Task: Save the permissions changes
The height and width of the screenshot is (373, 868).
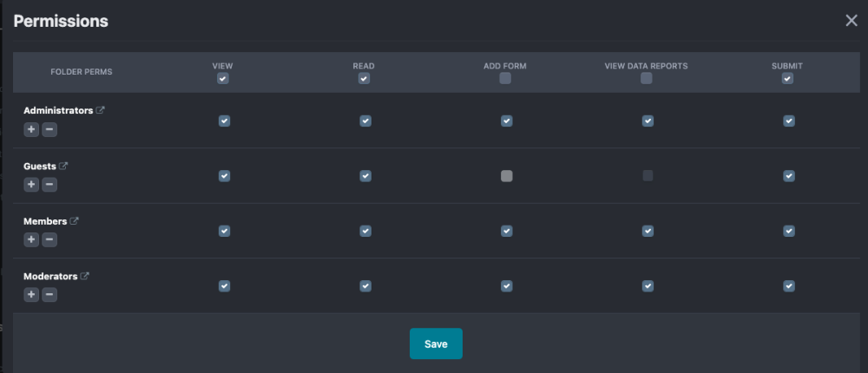Action: tap(436, 344)
